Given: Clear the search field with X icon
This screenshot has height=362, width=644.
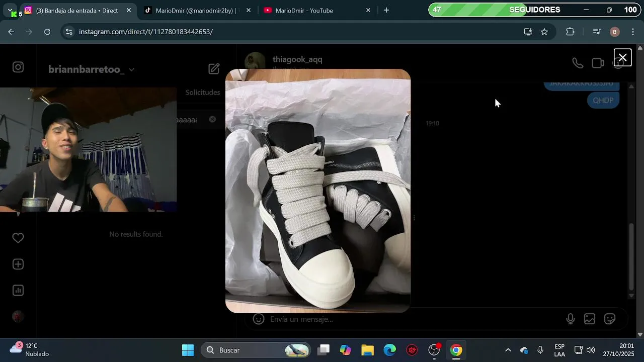Looking at the screenshot, I should coord(212,119).
